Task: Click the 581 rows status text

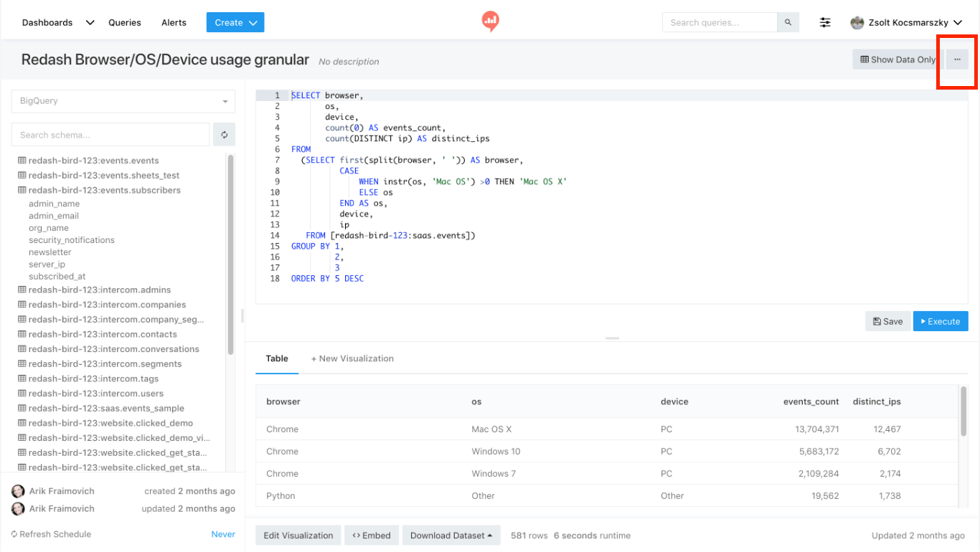Action: (529, 536)
